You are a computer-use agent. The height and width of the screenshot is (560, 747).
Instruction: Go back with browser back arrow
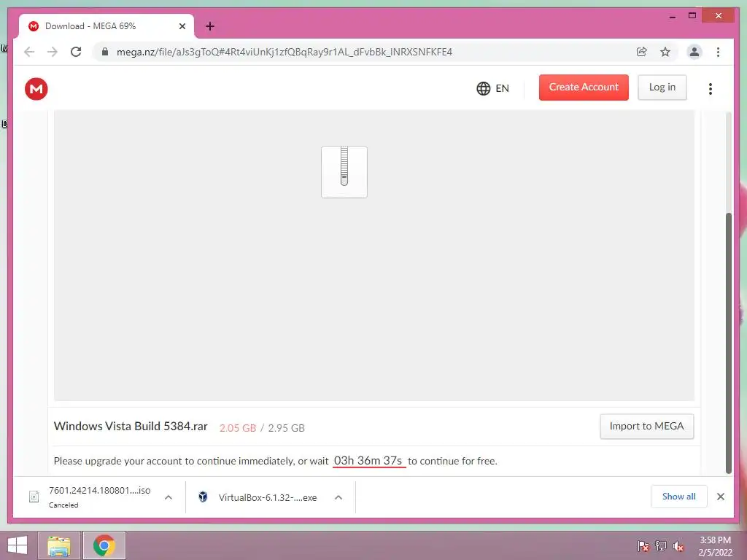pos(29,52)
